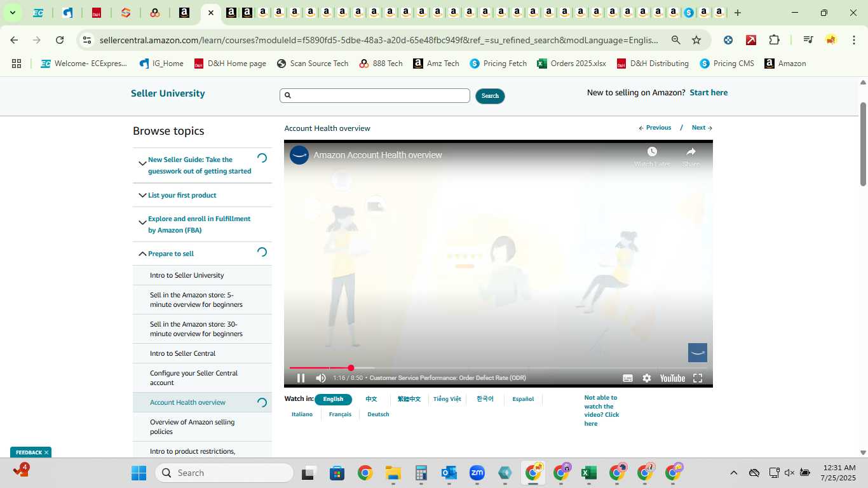Image resolution: width=868 pixels, height=488 pixels.
Task: Open the Orders 2025.xlsx bookmark
Action: click(x=571, y=64)
